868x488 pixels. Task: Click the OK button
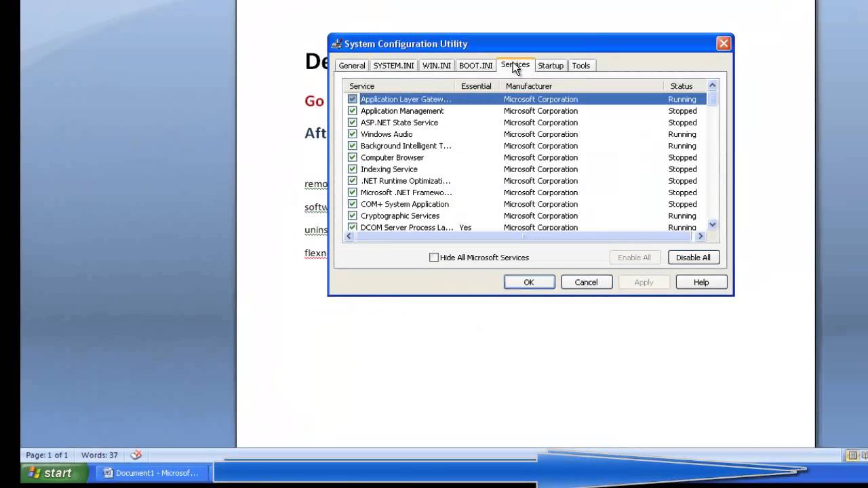tap(529, 282)
